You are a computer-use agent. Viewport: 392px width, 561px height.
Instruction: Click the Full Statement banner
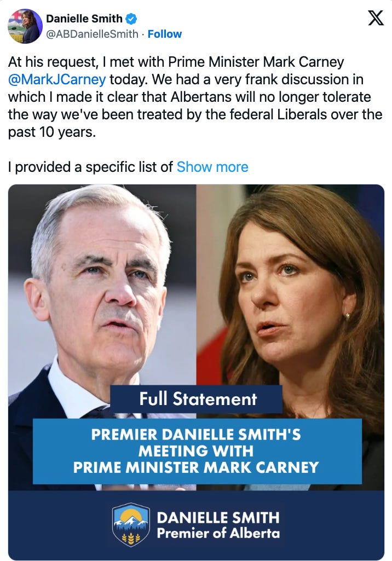pyautogui.click(x=196, y=399)
